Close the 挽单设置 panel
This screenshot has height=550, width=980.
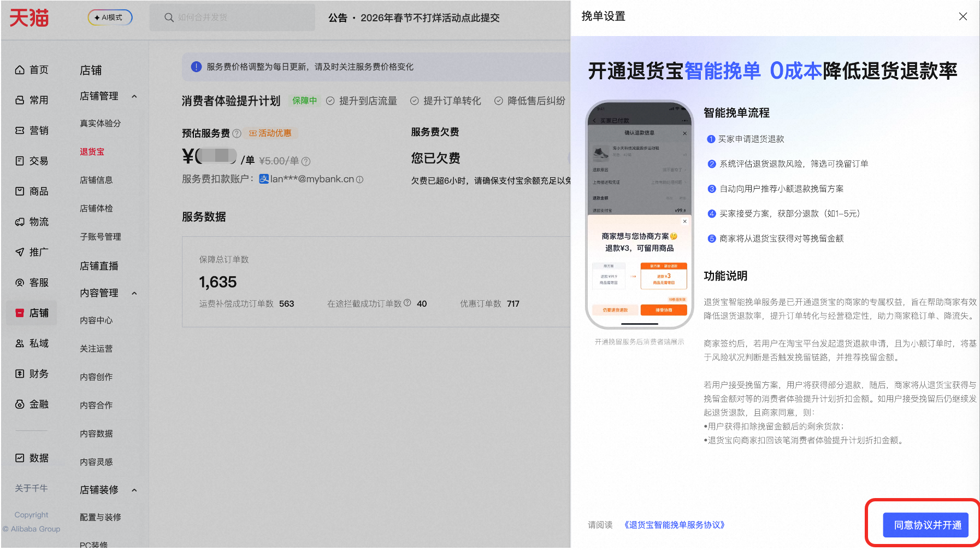point(963,16)
